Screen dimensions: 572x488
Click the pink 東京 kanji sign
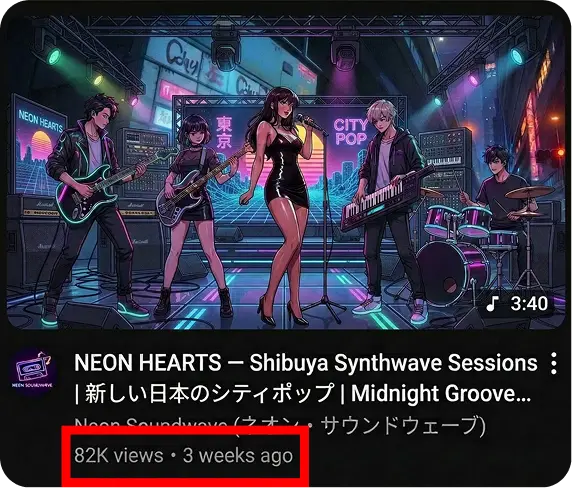click(x=224, y=132)
